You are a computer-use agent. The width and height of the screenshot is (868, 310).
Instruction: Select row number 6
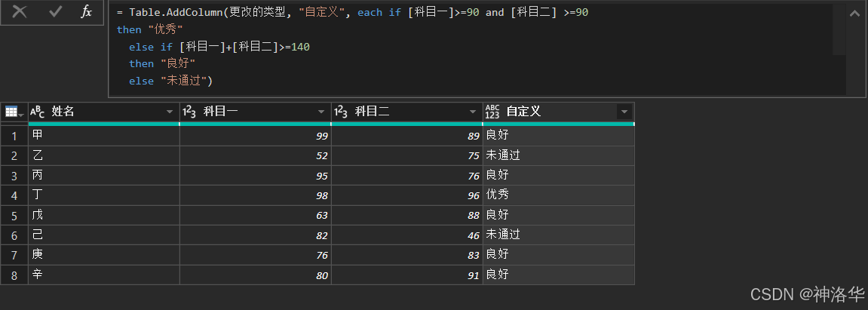click(x=14, y=235)
